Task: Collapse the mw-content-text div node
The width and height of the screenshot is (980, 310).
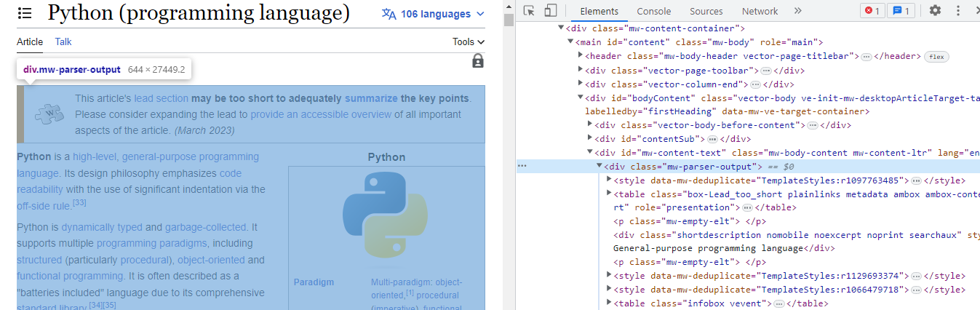Action: coord(590,153)
